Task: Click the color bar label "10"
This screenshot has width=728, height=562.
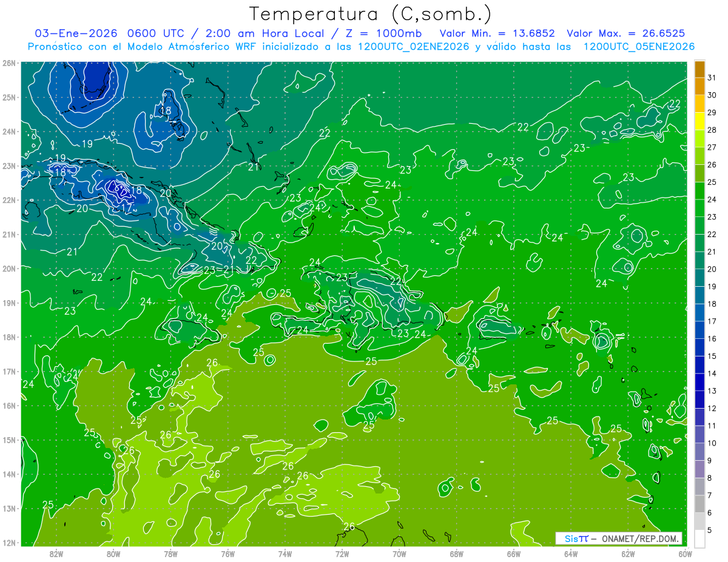Action: pyautogui.click(x=712, y=443)
